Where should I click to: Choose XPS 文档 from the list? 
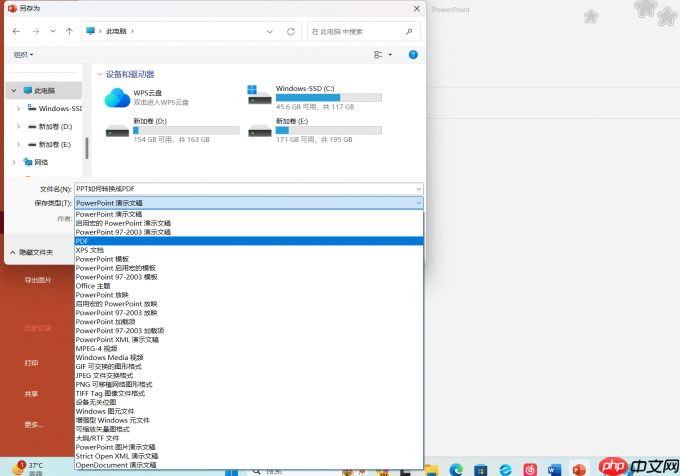[x=249, y=250]
